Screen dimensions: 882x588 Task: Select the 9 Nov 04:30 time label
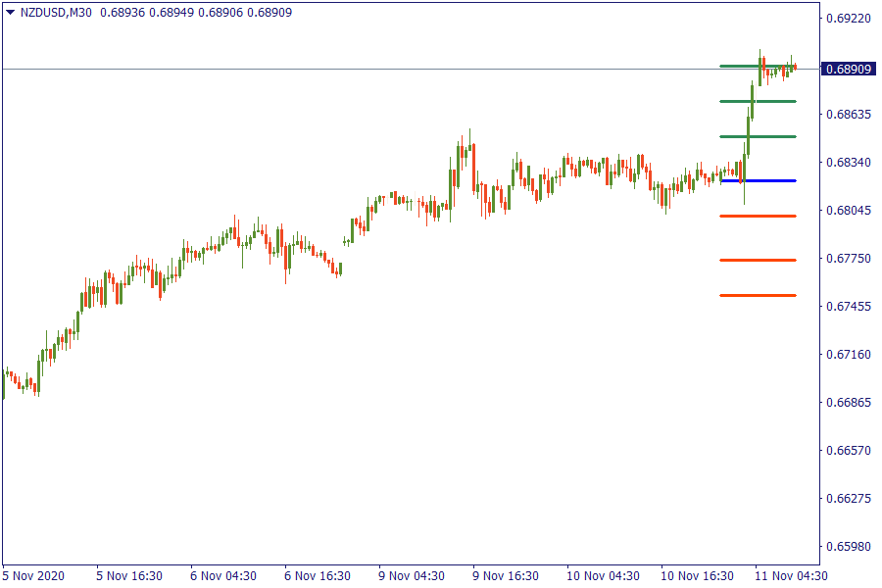412,575
